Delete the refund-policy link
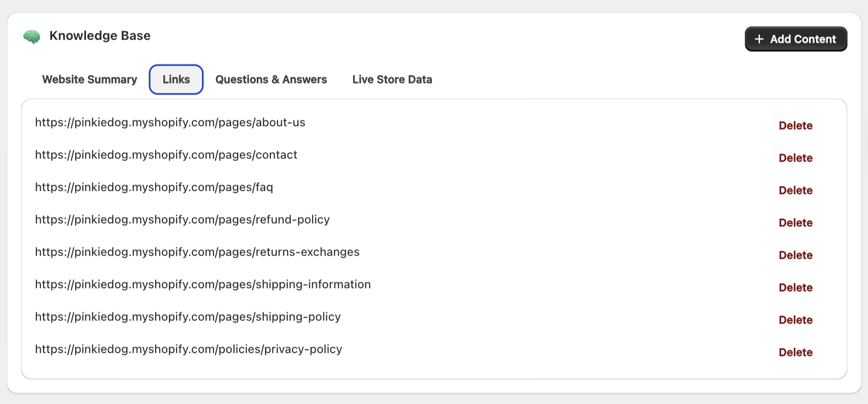 (795, 223)
